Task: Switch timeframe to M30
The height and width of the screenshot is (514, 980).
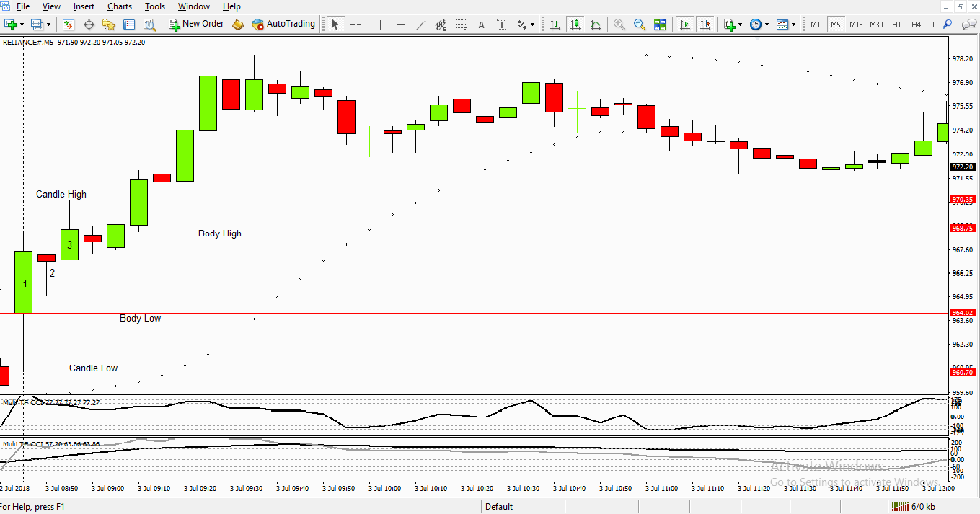Action: [x=876, y=25]
